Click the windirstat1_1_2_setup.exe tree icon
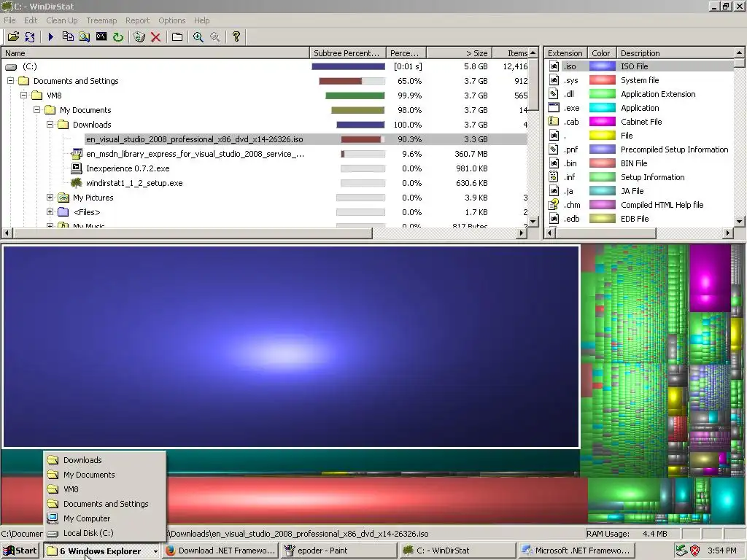This screenshot has width=747, height=560. [76, 183]
